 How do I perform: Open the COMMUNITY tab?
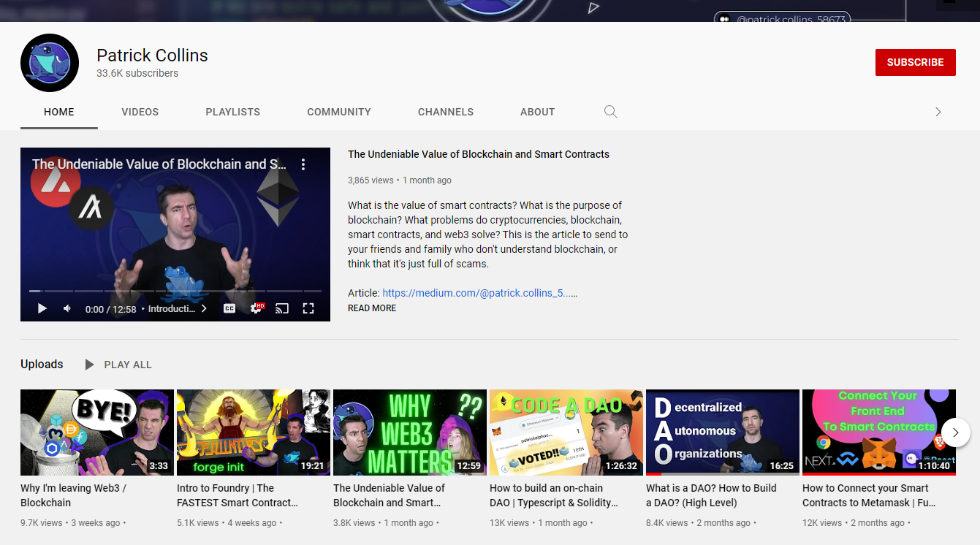pos(338,112)
